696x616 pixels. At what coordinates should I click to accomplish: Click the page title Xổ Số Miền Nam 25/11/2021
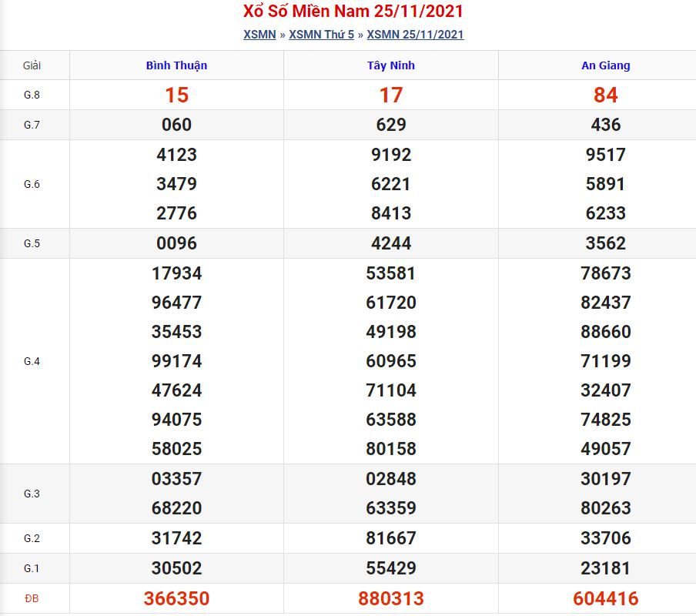click(x=353, y=11)
